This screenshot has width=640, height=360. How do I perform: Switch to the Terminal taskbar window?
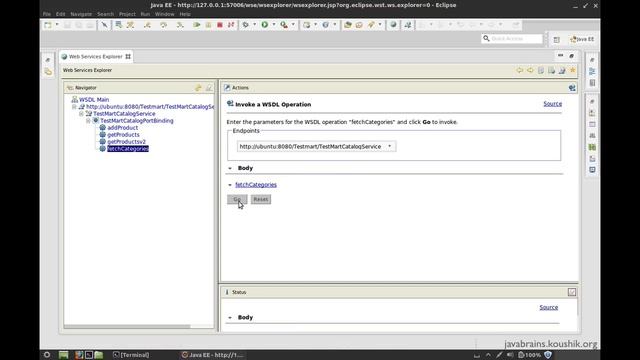point(131,355)
